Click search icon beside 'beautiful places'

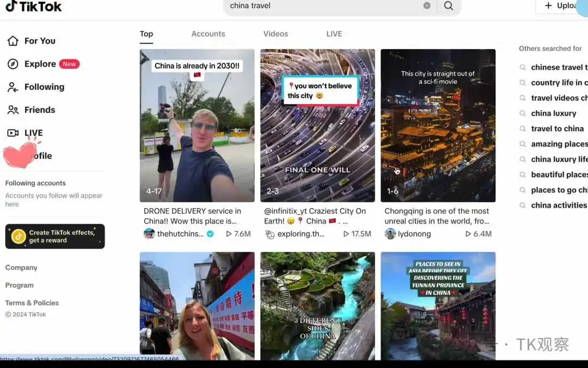522,175
